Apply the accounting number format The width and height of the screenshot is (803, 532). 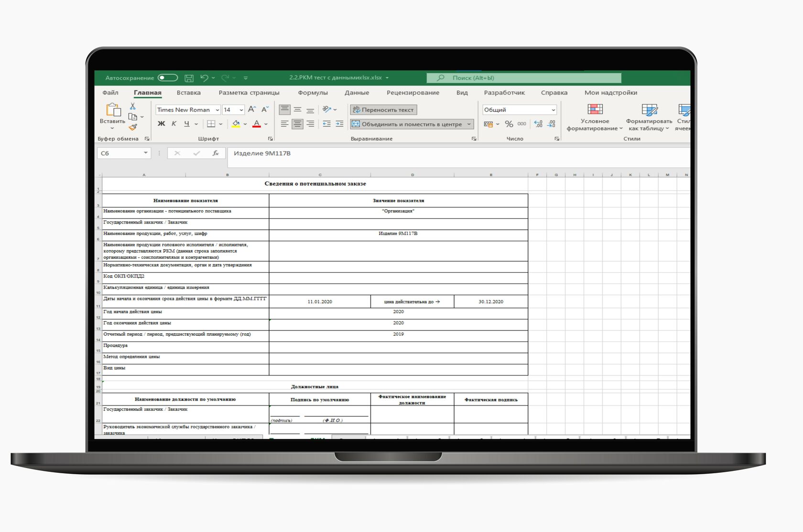click(488, 124)
